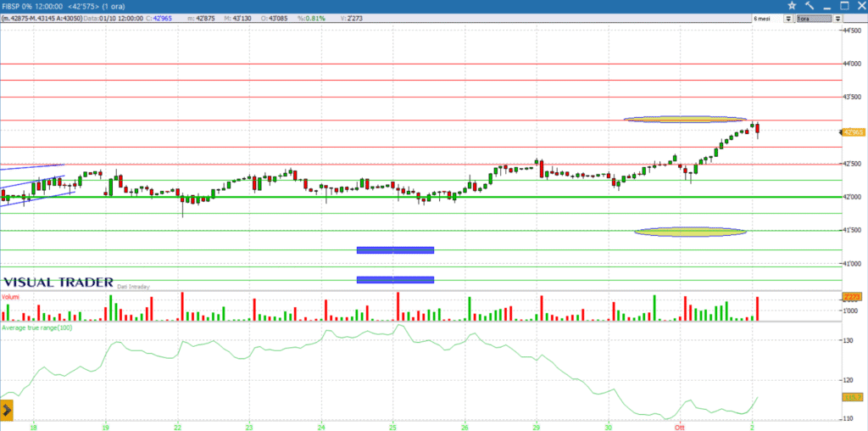Click the Volumi panel label
868x431 pixels.
click(x=11, y=298)
